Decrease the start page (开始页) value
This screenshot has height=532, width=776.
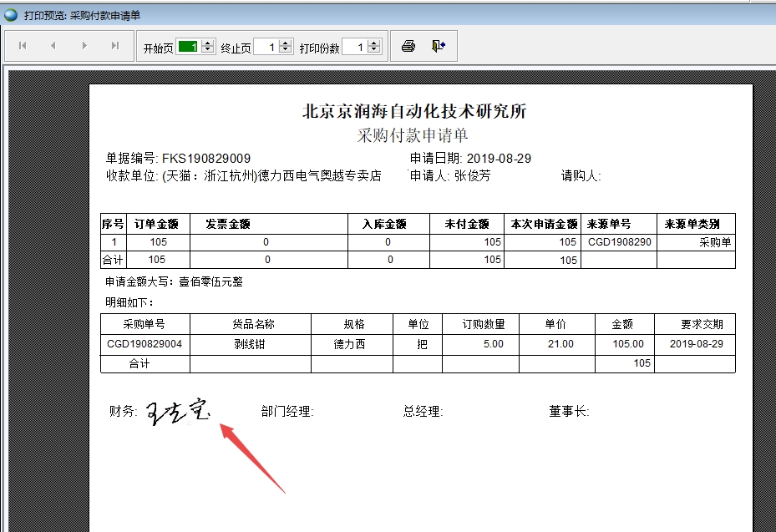208,51
